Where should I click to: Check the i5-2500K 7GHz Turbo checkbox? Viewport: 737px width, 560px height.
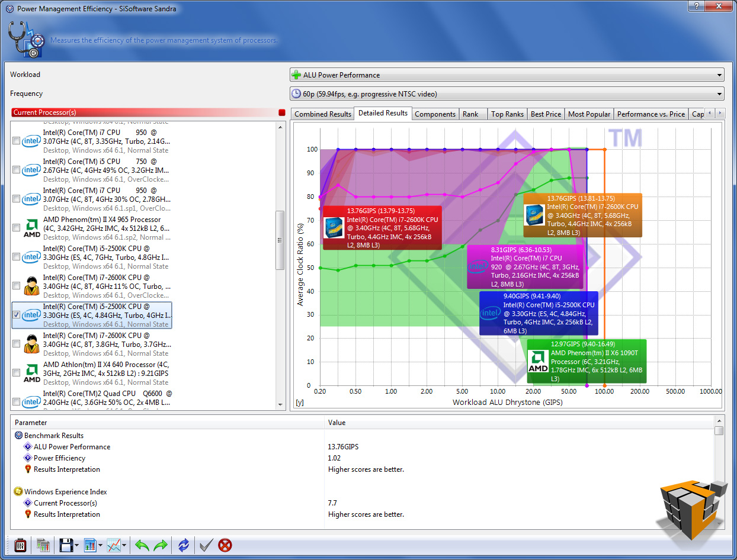[x=16, y=258]
